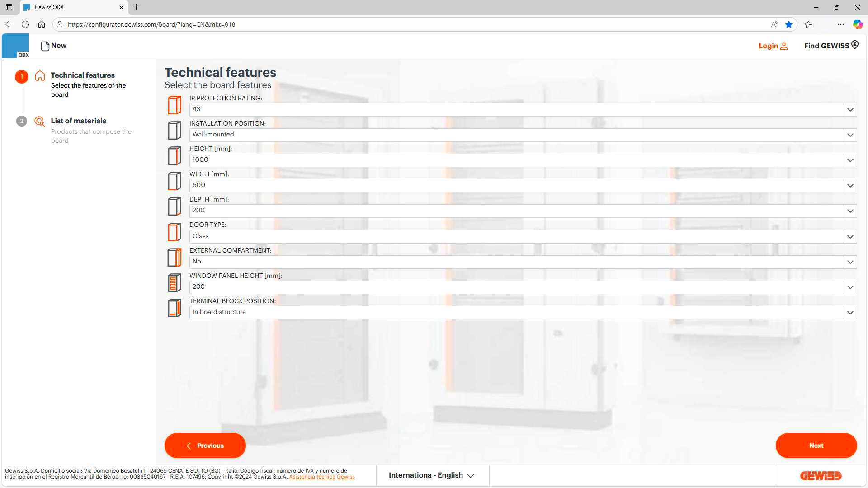Open the language selector Internationa - English
The height and width of the screenshot is (488, 868).
click(432, 475)
